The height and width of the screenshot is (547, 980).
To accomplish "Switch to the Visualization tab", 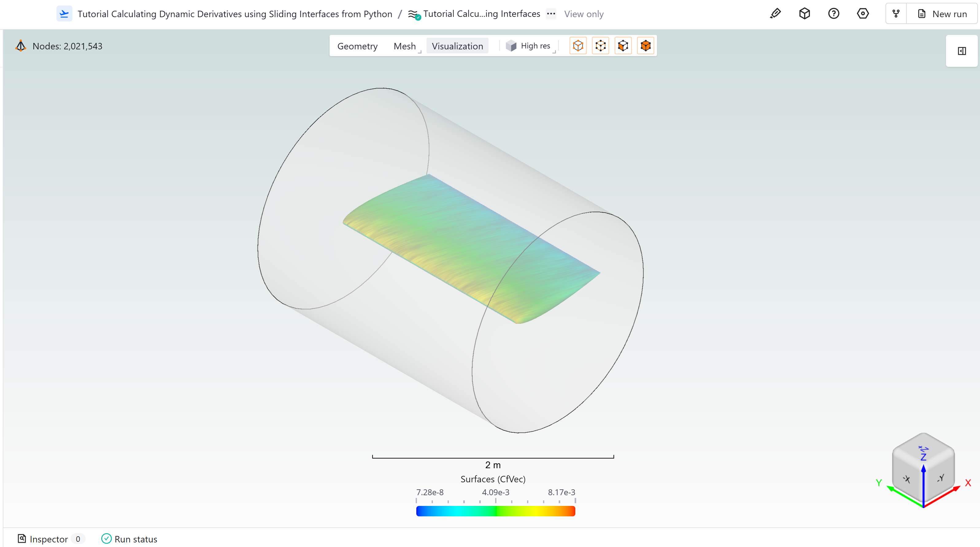I will tap(457, 46).
